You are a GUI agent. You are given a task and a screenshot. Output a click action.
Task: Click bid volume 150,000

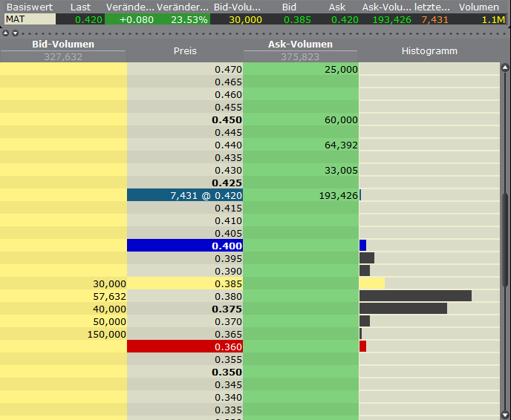click(x=106, y=335)
